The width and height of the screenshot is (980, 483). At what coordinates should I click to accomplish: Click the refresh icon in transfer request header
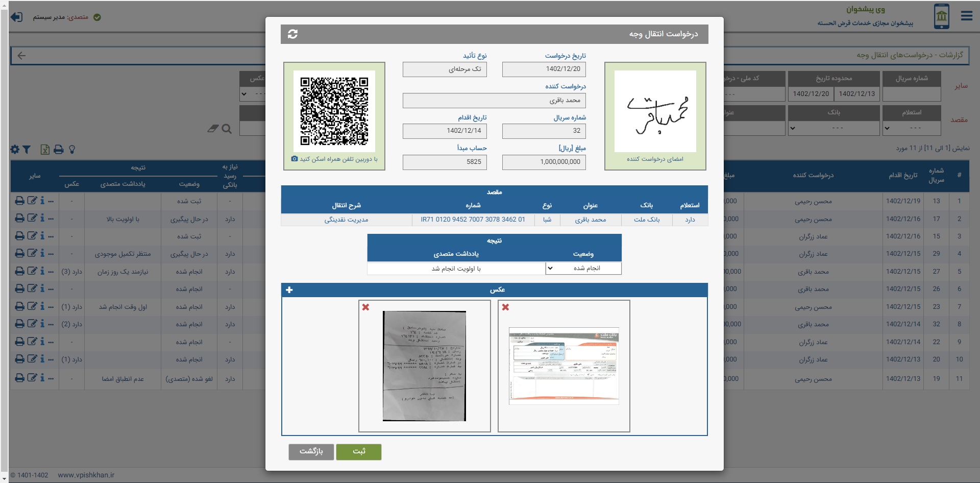point(292,34)
